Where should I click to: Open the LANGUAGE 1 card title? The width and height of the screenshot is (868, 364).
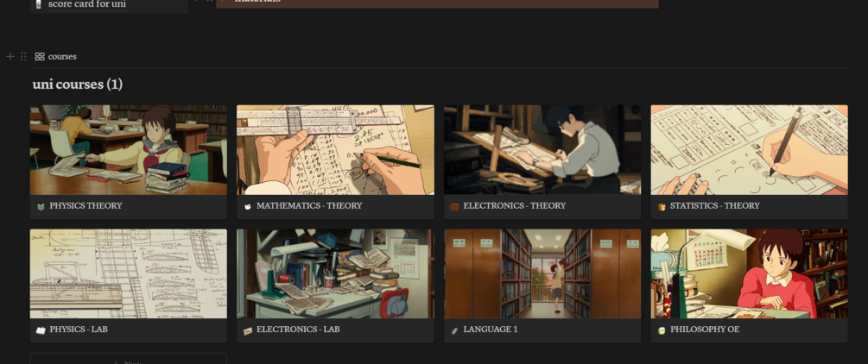491,329
